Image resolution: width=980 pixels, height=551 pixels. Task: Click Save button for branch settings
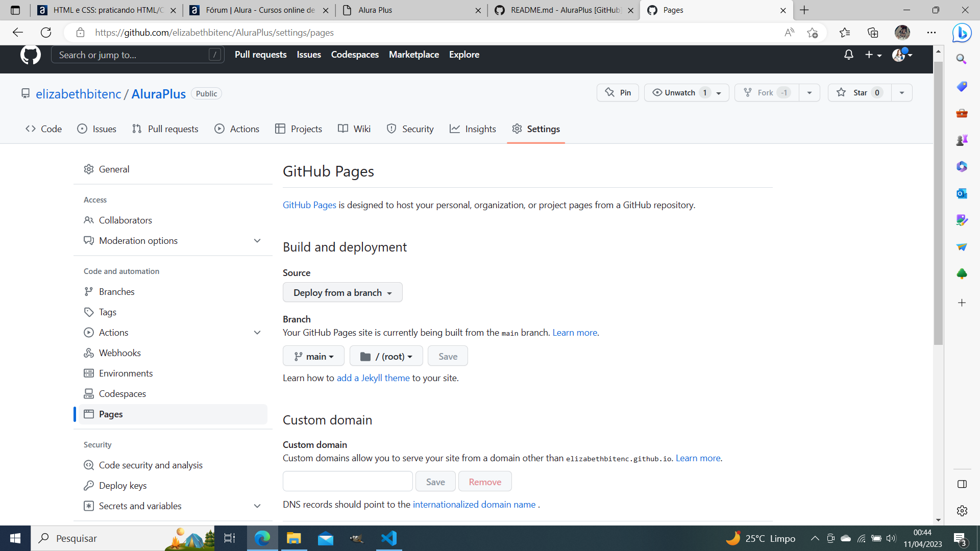pos(448,356)
